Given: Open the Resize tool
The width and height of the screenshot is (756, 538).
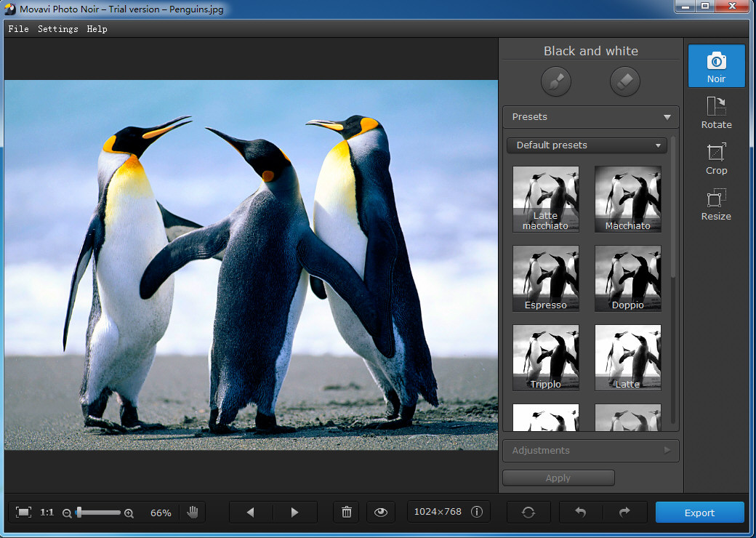Looking at the screenshot, I should click(x=716, y=204).
